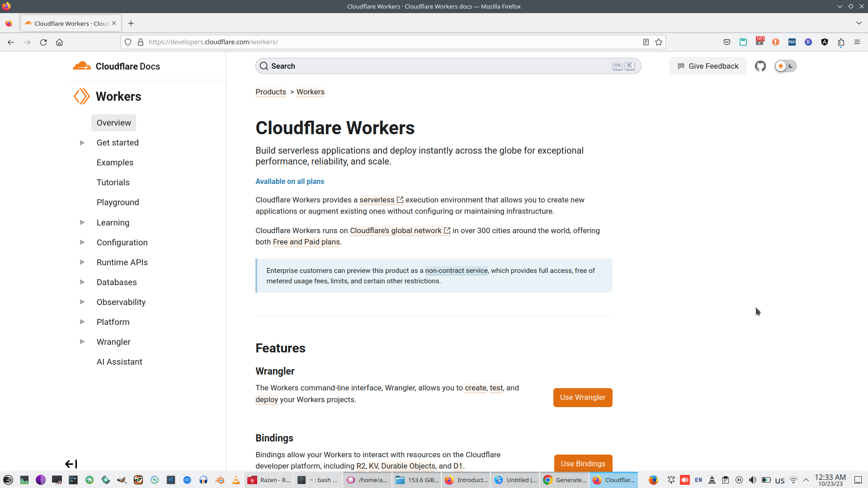Open the PDF toolbar extension
This screenshot has height=488, width=868.
792,42
